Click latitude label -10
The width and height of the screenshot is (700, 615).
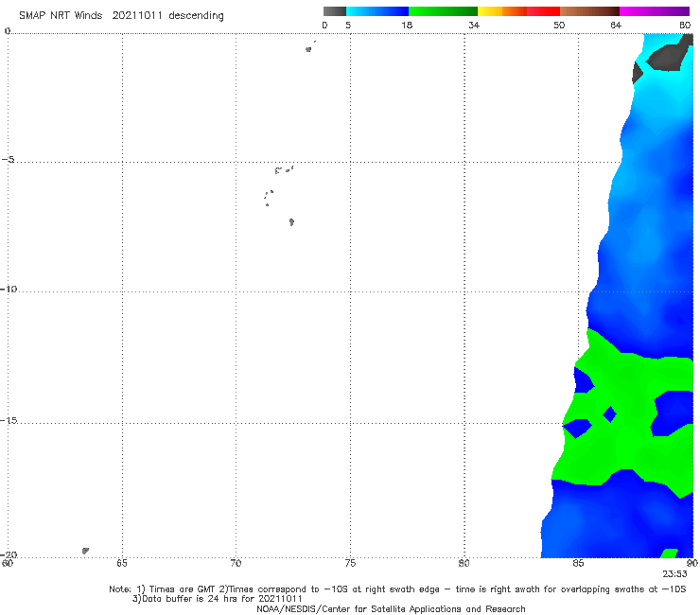coord(9,289)
